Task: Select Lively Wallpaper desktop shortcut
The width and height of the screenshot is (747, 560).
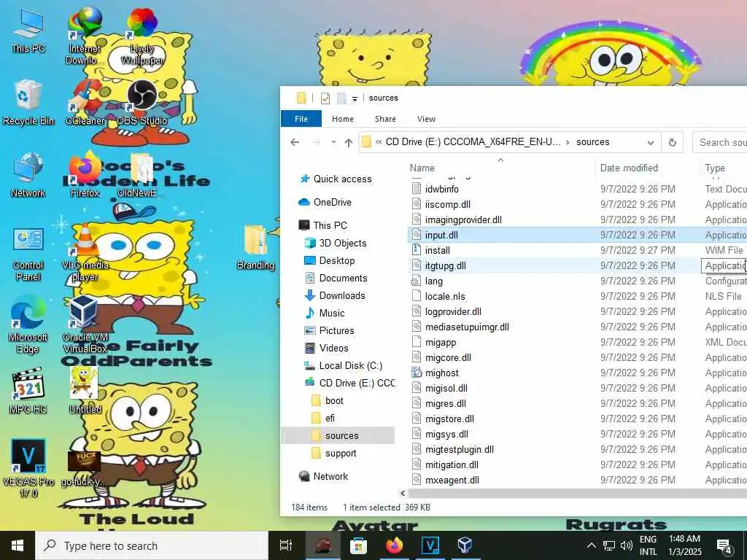Action: [x=142, y=36]
